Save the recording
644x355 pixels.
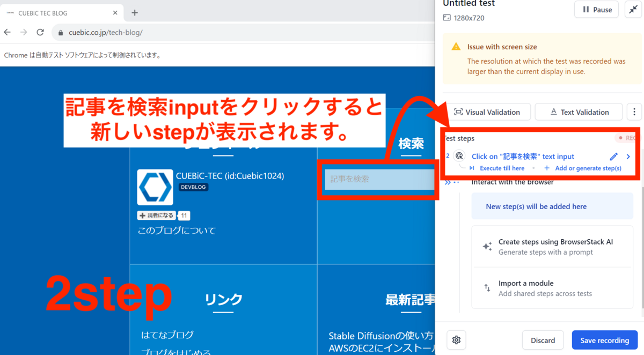coord(605,340)
